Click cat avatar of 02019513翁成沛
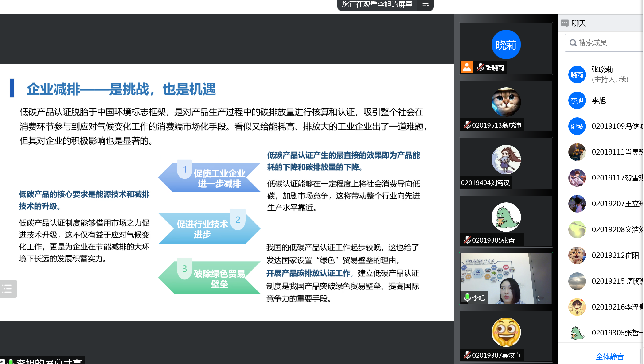Viewport: 644px width, 364px height. 506,102
